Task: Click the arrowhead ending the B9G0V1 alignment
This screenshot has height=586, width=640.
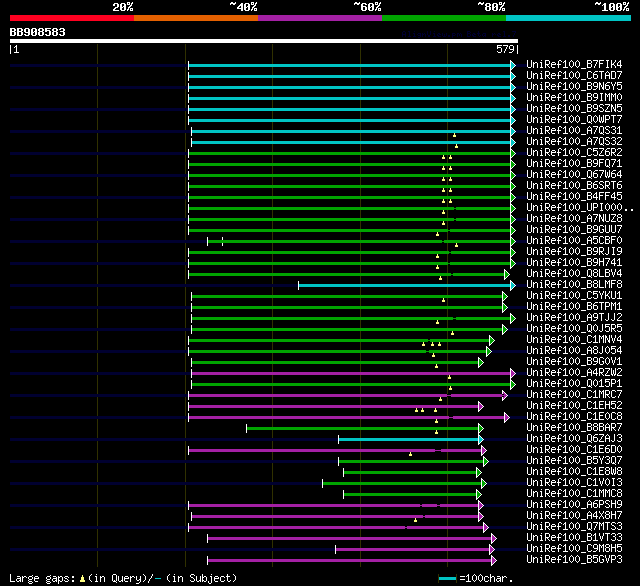Action: (x=481, y=362)
